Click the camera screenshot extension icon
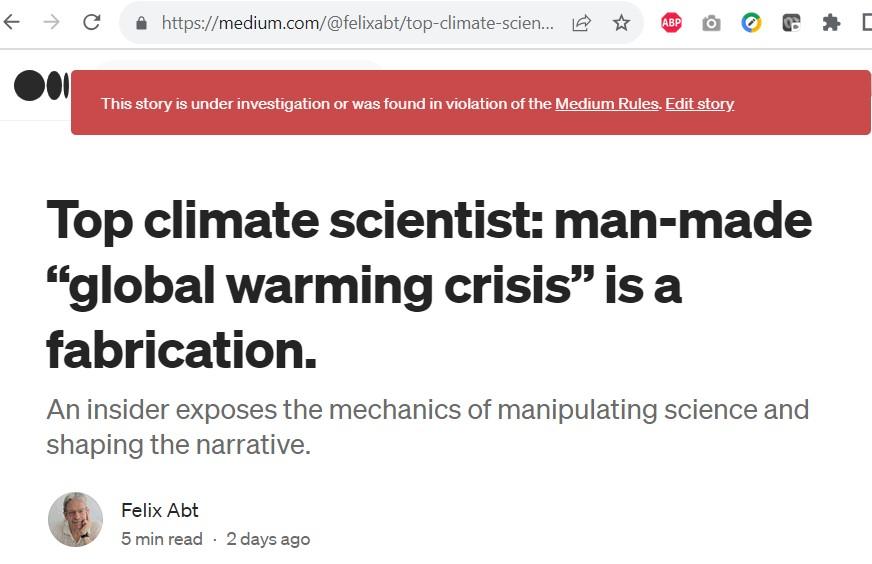Viewport: 872px width, 564px height. [x=711, y=23]
